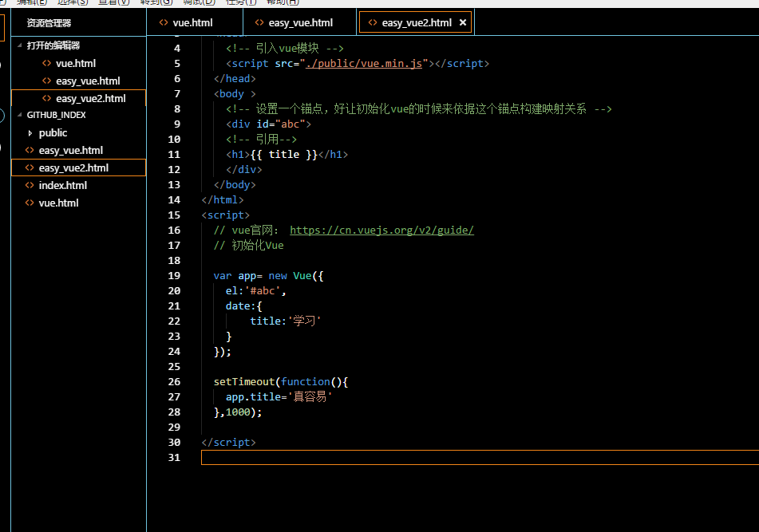This screenshot has height=532, width=759.
Task: Select easy_vue2.html in GITHUB_INDEX folder
Action: click(x=78, y=167)
